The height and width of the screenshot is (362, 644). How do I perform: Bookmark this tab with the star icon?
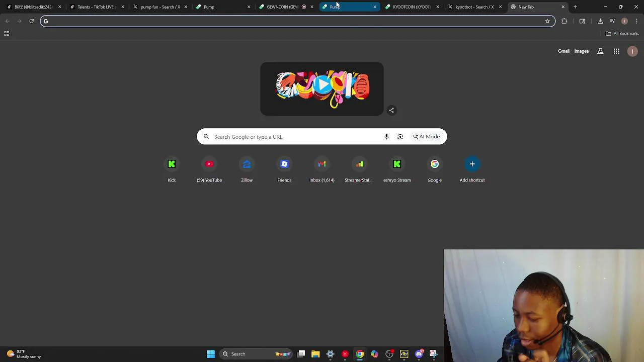(547, 21)
